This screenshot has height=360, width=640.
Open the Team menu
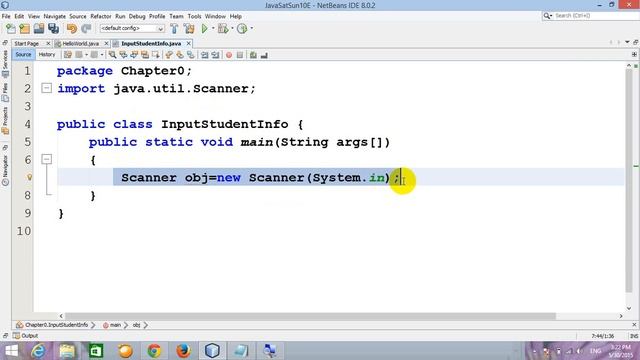pos(176,16)
